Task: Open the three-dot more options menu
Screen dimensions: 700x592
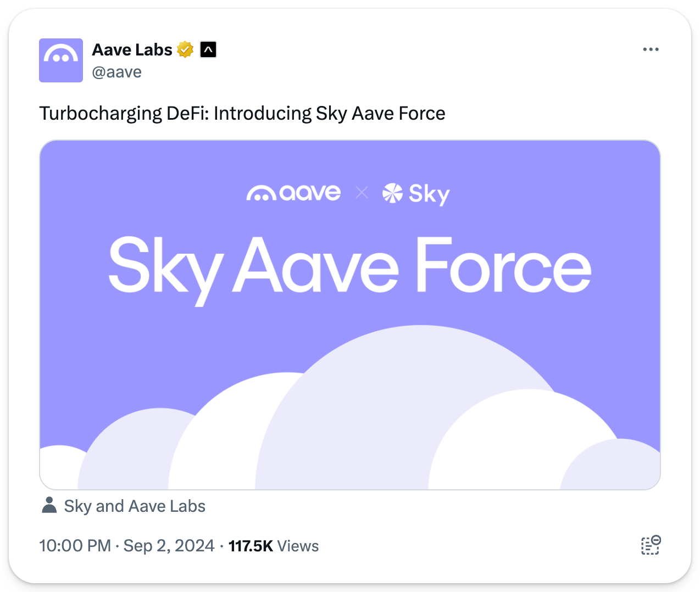Action: coord(651,49)
